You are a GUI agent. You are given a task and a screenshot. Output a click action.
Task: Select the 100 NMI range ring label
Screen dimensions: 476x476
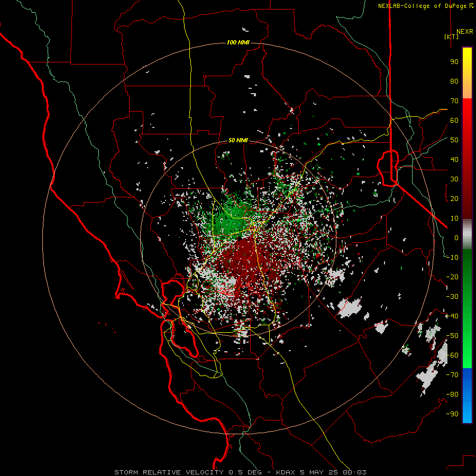click(x=238, y=42)
